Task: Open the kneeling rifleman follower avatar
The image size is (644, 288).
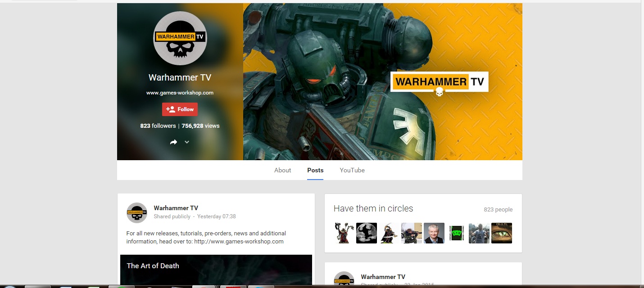Action: pyautogui.click(x=412, y=233)
